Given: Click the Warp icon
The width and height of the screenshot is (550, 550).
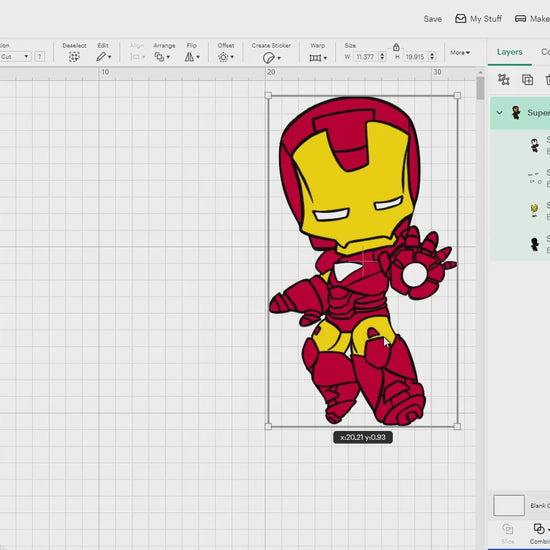Looking at the screenshot, I should point(315,58).
